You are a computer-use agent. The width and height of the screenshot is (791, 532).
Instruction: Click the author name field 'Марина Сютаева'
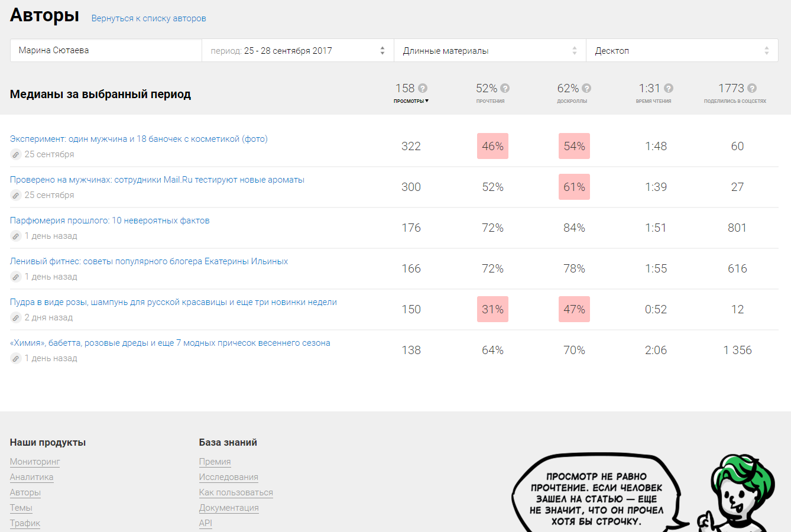click(106, 50)
